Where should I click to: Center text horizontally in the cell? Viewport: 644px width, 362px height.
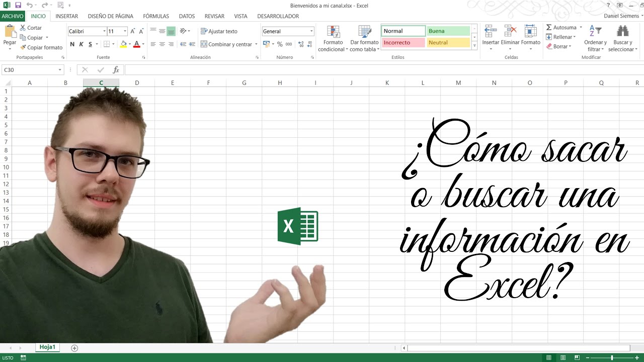pos(162,44)
